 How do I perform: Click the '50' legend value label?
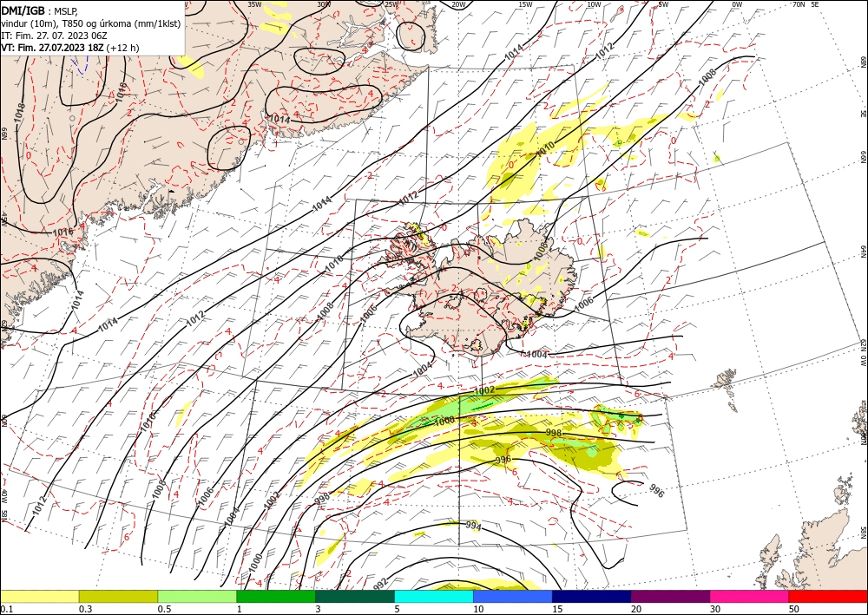tap(793, 609)
